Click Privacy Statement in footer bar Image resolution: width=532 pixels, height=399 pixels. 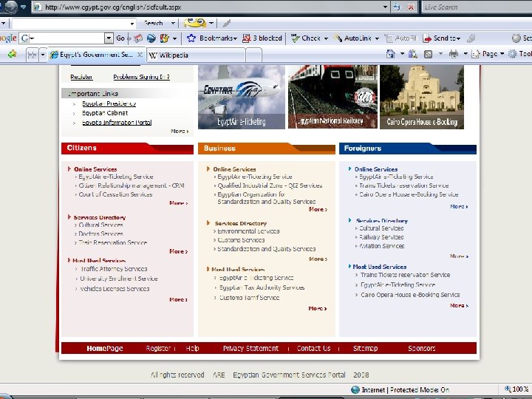coord(250,349)
